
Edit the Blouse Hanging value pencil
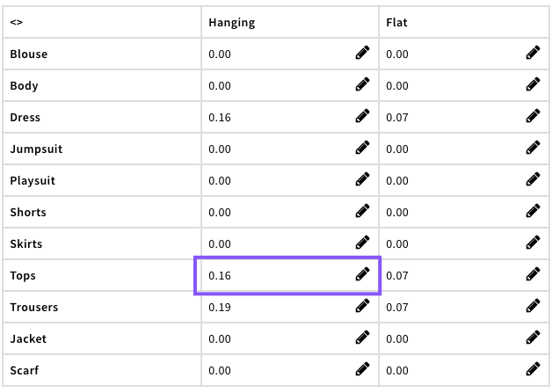[362, 54]
